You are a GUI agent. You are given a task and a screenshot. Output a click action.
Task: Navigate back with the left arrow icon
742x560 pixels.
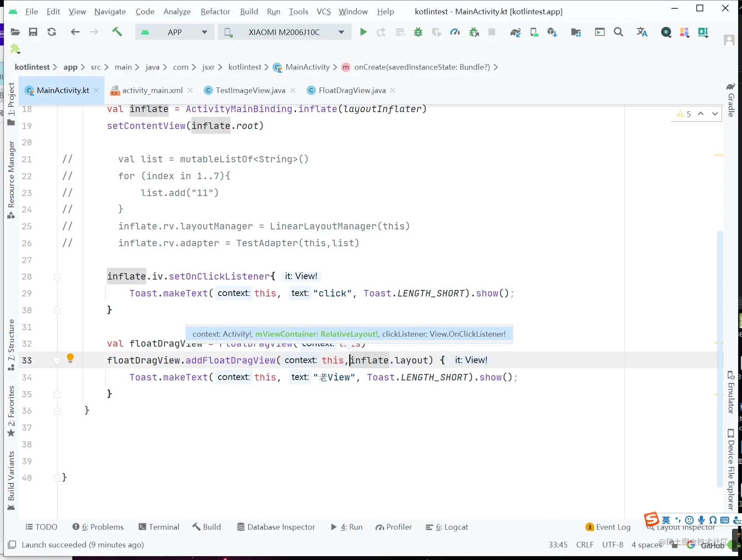tap(75, 32)
